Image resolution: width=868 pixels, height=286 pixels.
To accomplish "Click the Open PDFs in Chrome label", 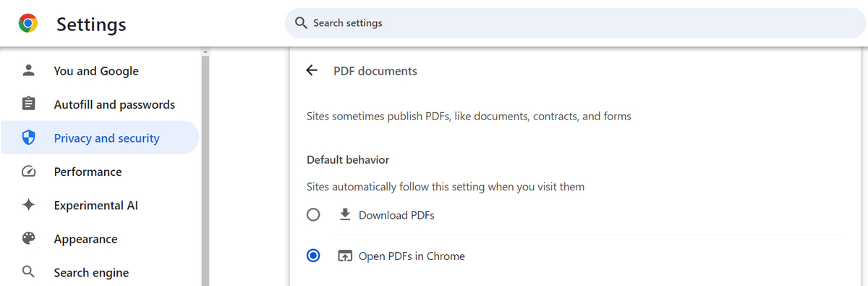I will (412, 256).
